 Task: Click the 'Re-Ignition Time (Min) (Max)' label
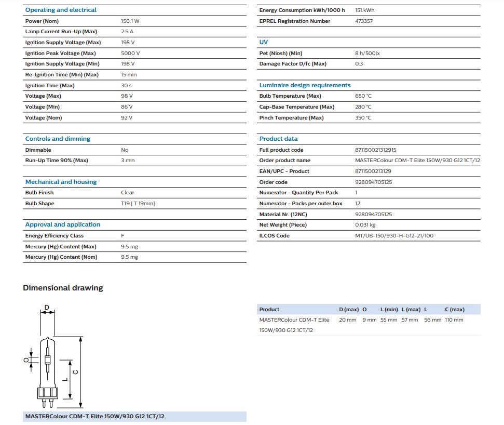[62, 75]
